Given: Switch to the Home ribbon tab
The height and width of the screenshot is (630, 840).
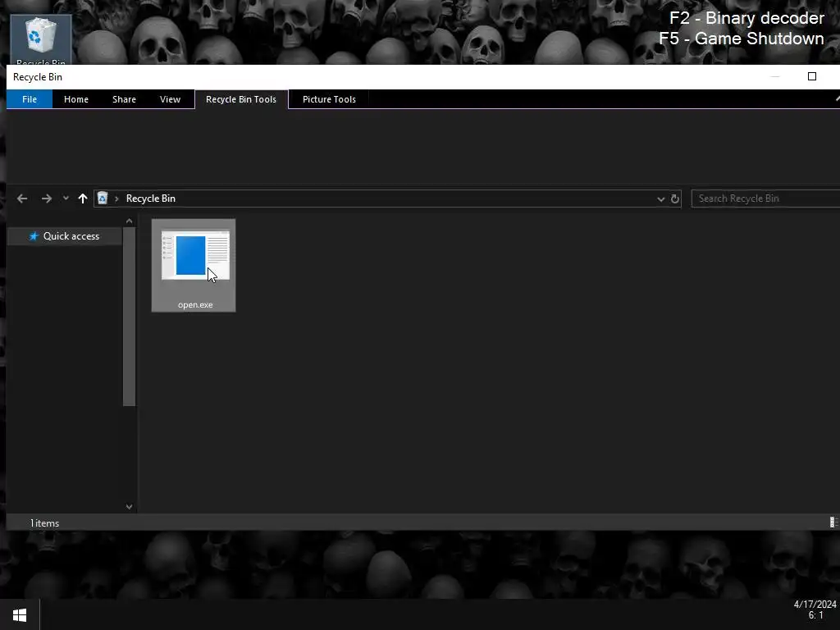Looking at the screenshot, I should [x=76, y=99].
